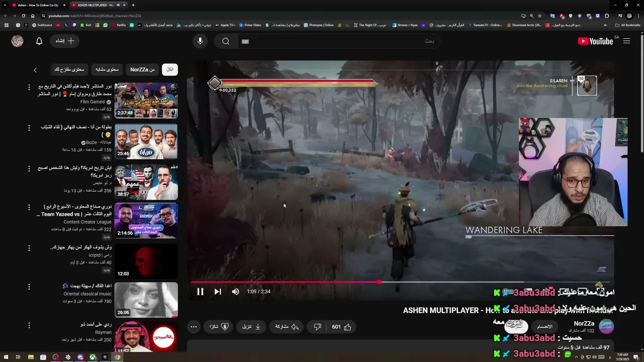Open options for Rayman video
The width and height of the screenshot is (644, 362).
29,325
